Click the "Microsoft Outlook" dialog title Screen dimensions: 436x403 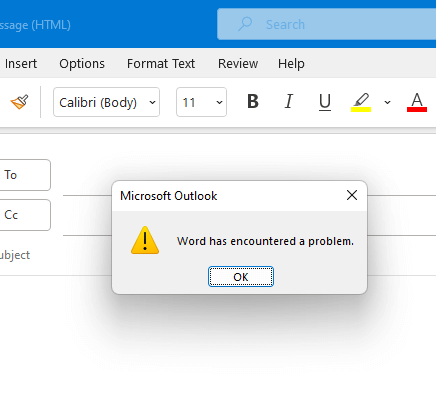coord(169,196)
